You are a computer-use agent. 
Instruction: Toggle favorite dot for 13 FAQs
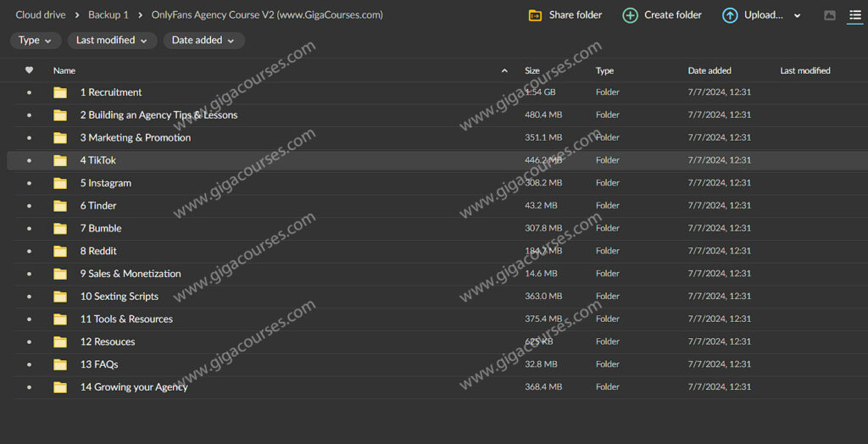pyautogui.click(x=30, y=364)
